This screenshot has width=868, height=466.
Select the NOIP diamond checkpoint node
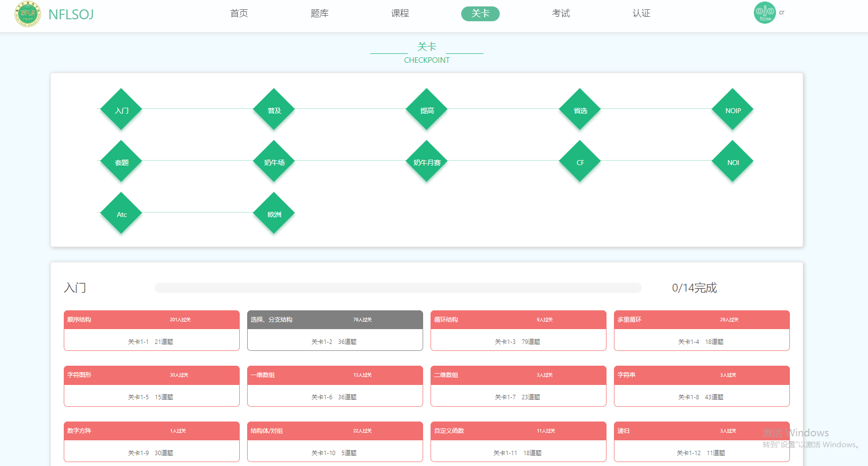coord(733,110)
